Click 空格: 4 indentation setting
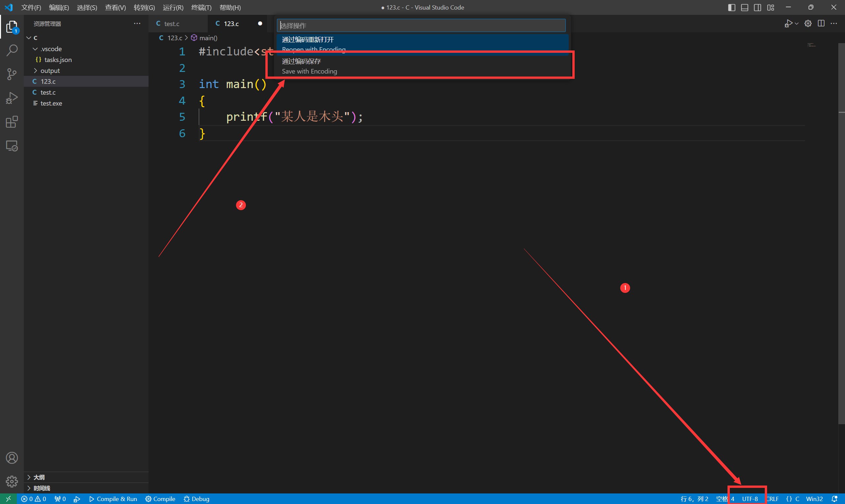The width and height of the screenshot is (845, 504). pyautogui.click(x=725, y=499)
